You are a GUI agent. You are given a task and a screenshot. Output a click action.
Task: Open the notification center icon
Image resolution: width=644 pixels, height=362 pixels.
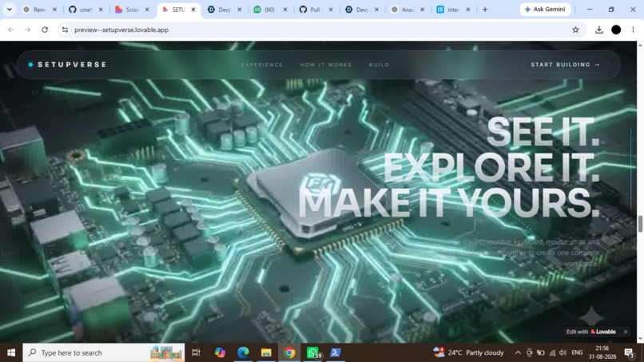click(629, 352)
